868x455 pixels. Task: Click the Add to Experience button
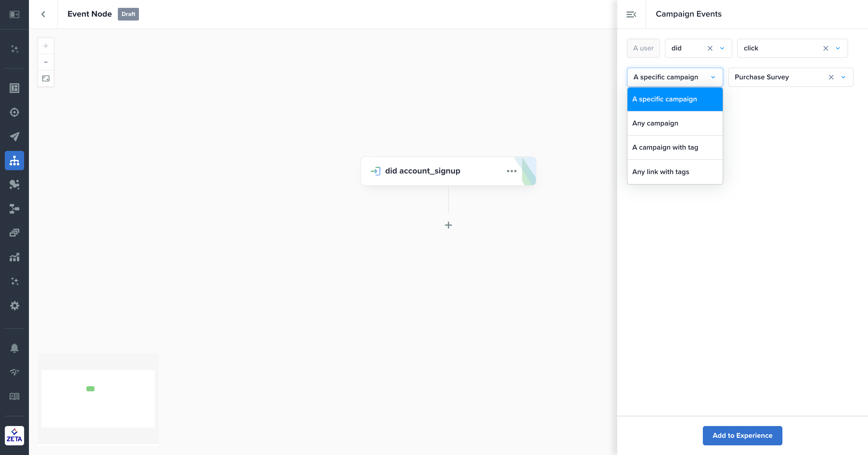click(x=742, y=435)
